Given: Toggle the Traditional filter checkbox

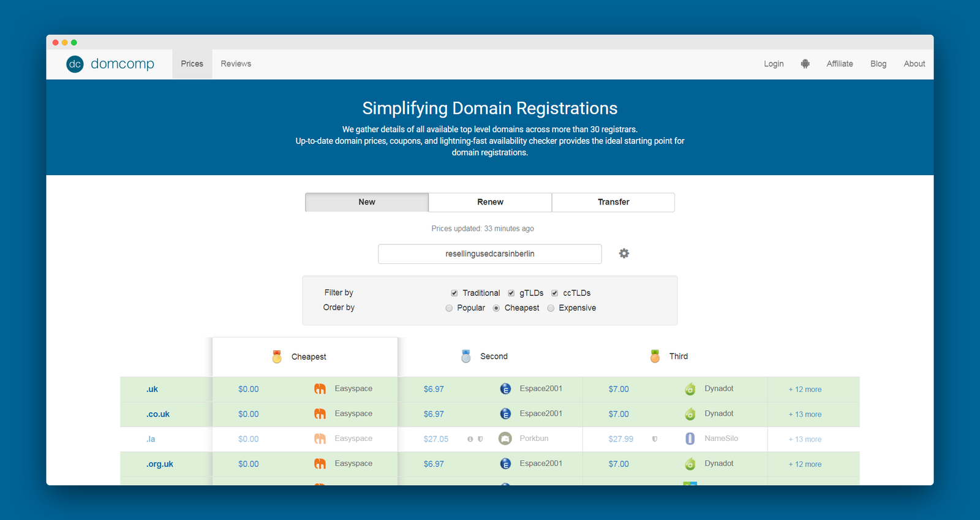Looking at the screenshot, I should pos(454,293).
